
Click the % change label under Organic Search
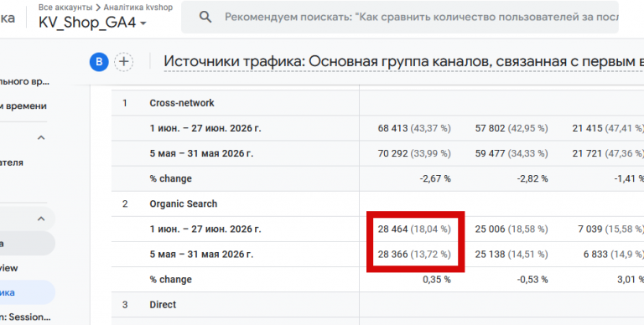click(170, 280)
